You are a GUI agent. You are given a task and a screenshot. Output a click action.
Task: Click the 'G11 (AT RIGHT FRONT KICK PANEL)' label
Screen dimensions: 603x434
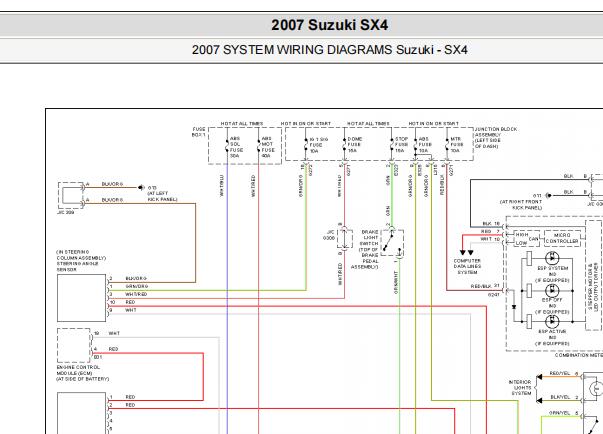[521, 201]
